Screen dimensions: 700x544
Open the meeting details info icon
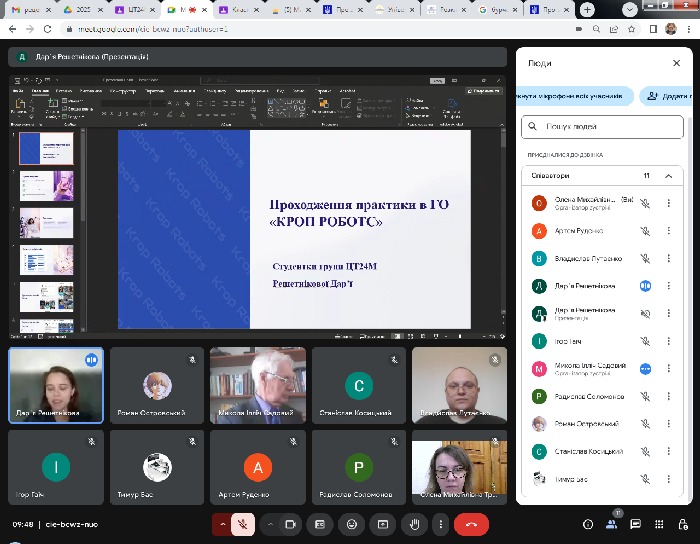click(588, 523)
